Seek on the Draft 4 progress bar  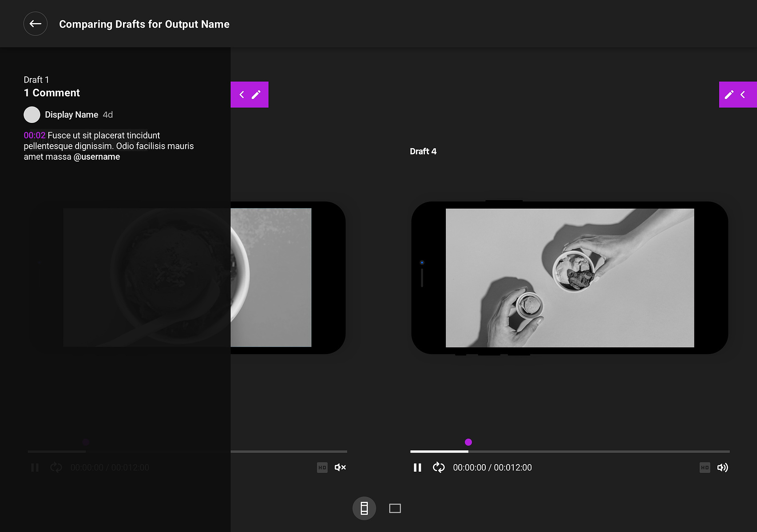point(570,452)
